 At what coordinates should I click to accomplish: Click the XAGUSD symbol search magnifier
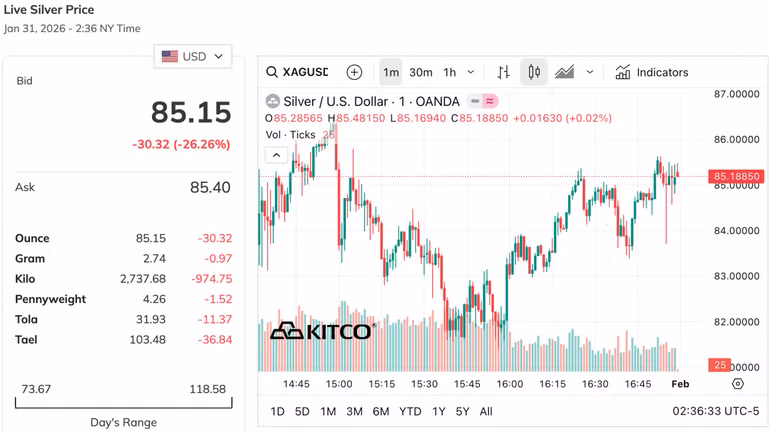272,72
